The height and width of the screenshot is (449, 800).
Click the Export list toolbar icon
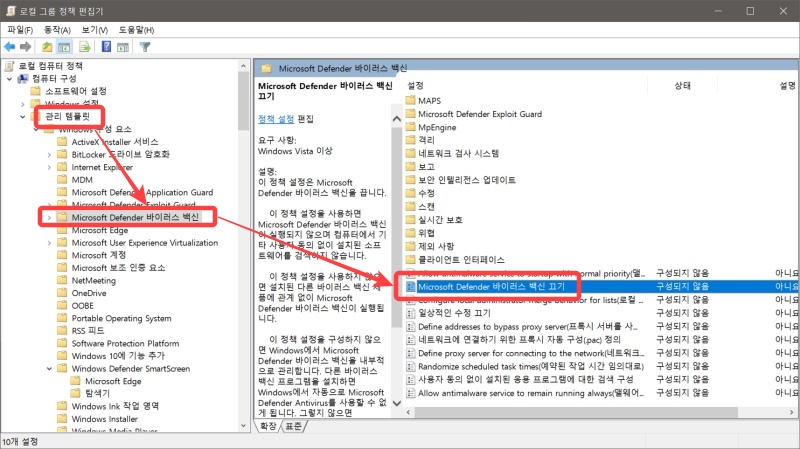point(85,47)
